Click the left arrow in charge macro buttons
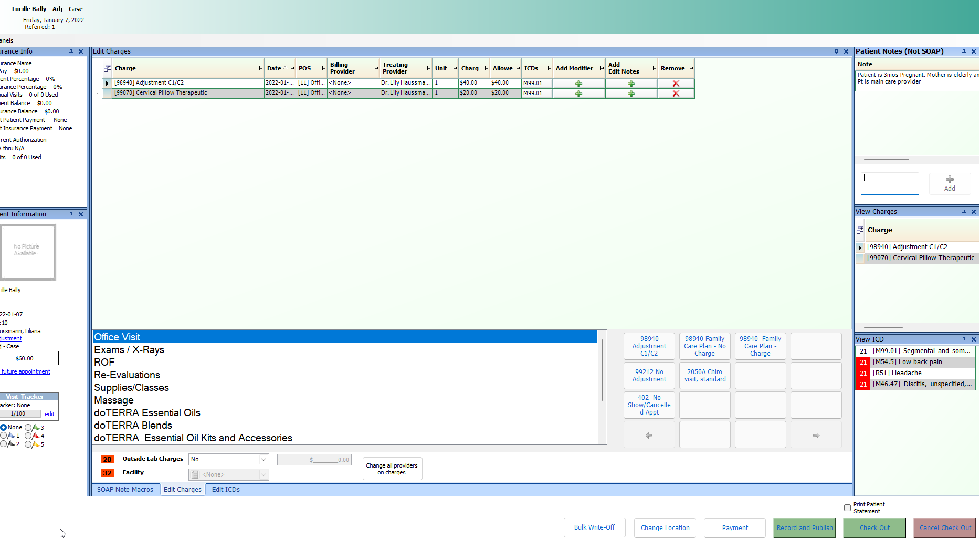The height and width of the screenshot is (538, 980). click(x=649, y=434)
